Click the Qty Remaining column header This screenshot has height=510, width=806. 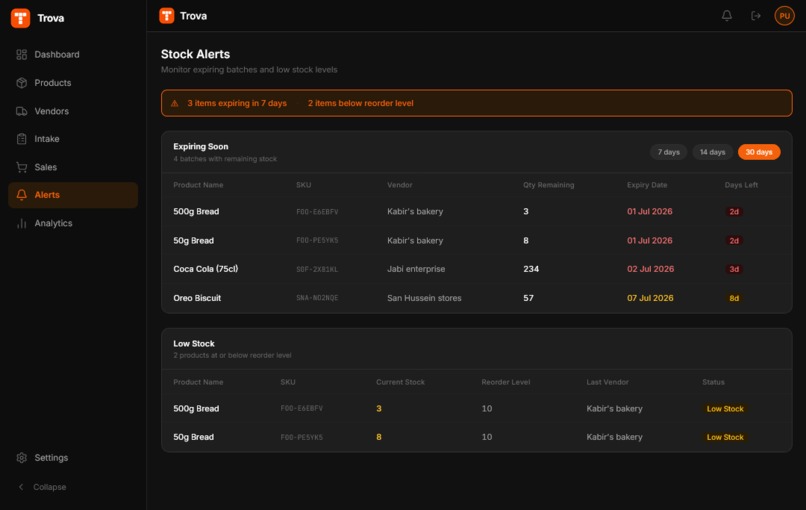point(548,185)
